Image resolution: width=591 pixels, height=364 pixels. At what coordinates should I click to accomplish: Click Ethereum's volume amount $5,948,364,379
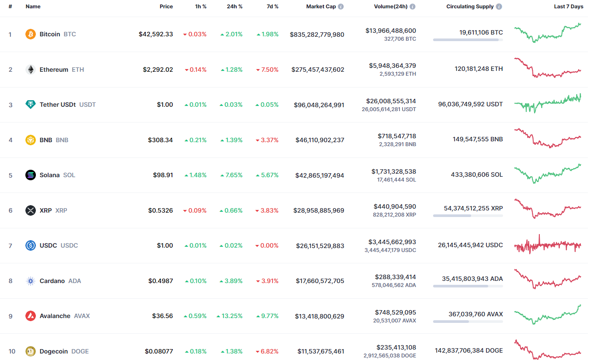[x=392, y=66]
